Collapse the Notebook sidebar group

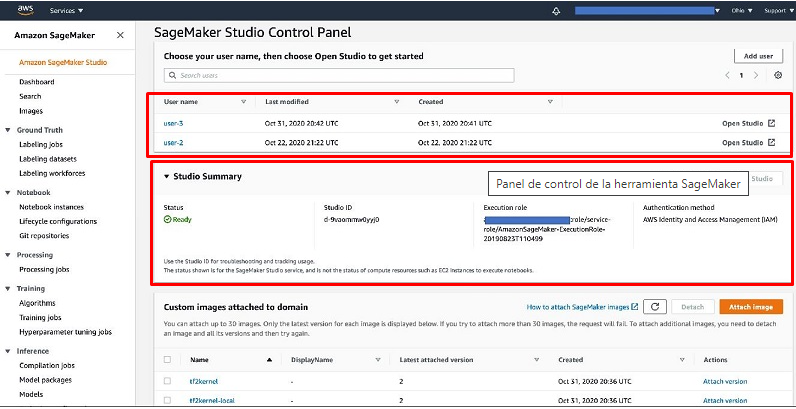point(8,193)
